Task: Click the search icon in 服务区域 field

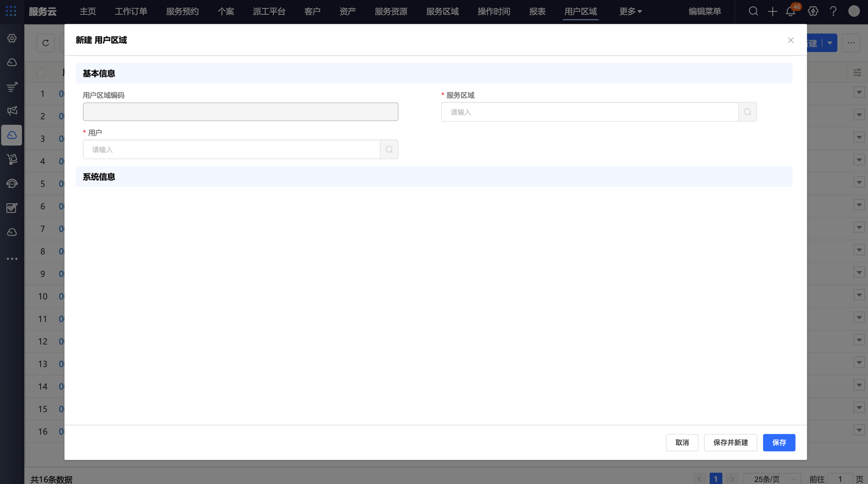Action: [x=747, y=112]
